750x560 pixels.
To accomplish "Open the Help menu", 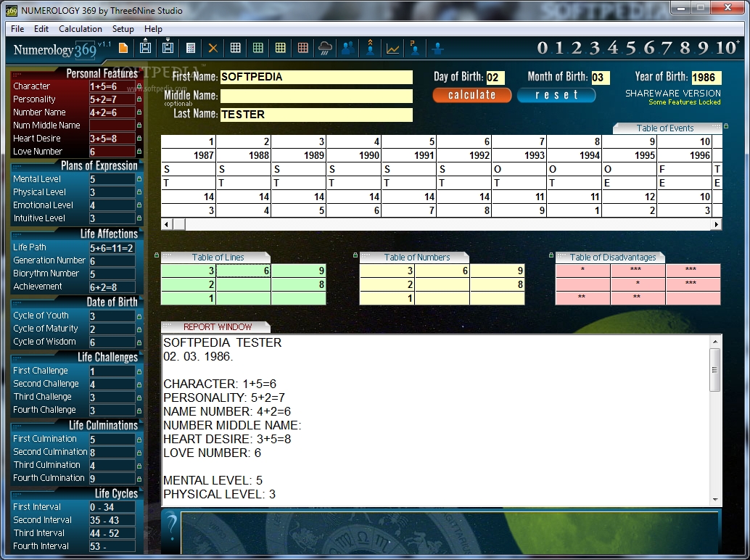I will [x=153, y=29].
